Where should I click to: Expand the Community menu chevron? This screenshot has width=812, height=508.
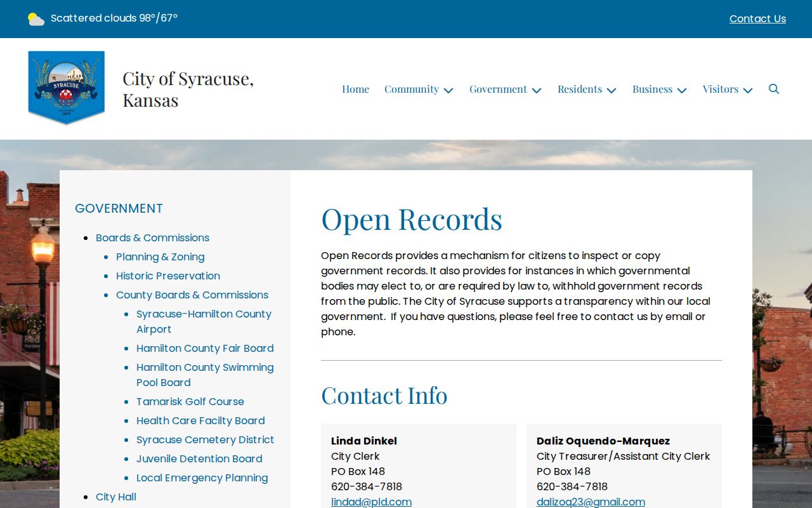point(449,90)
